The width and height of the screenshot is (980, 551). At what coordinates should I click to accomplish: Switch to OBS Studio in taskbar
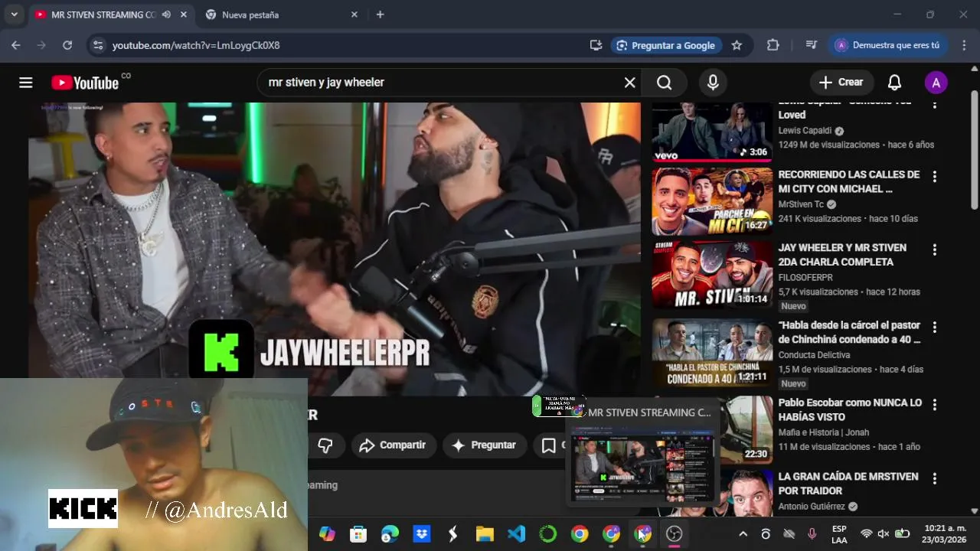coord(675,534)
